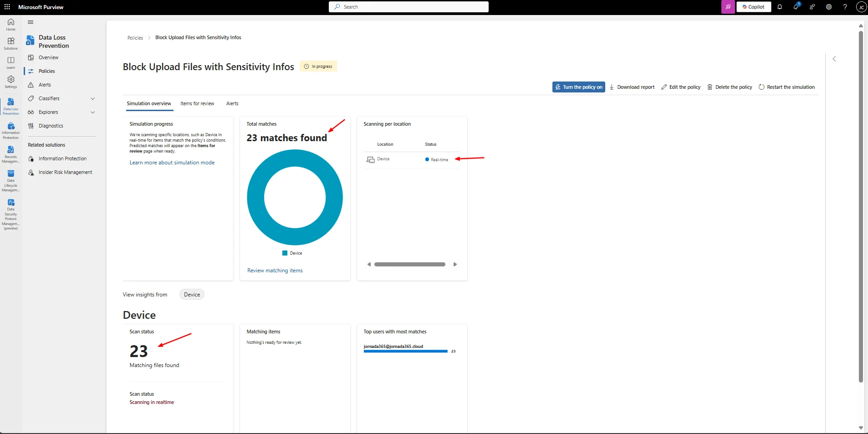
Task: Open the Home icon in left rail
Action: pyautogui.click(x=11, y=24)
